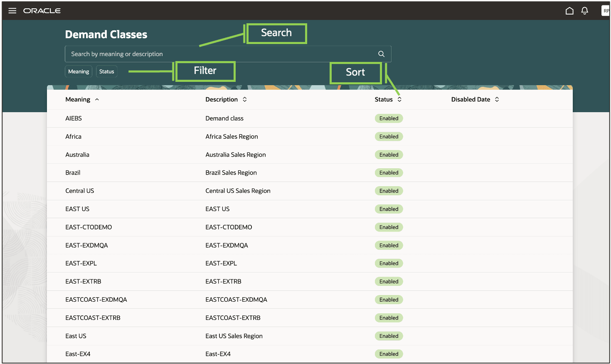Toggle the Status filter chip
The image size is (611, 364).
pyautogui.click(x=106, y=71)
